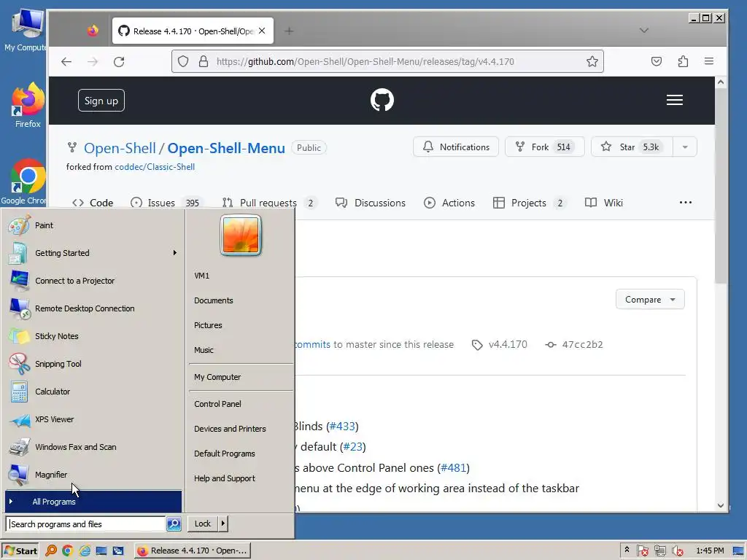Screen dimensions: 747x560
Task: Click the tracking protection shield icon
Action: pyautogui.click(x=183, y=61)
